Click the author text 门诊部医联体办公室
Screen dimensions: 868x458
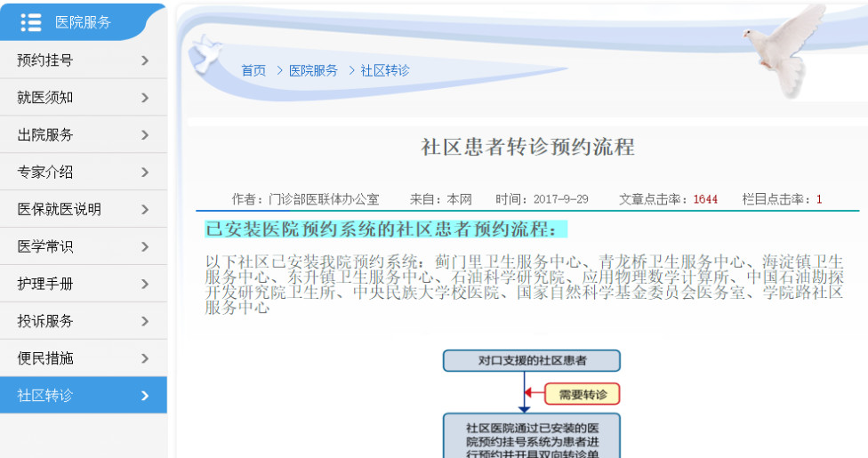point(324,199)
